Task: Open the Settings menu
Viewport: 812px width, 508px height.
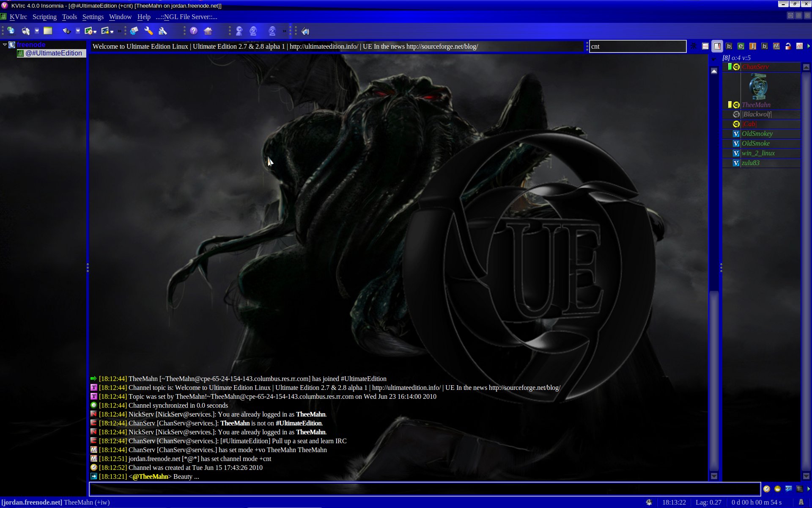Action: (93, 17)
